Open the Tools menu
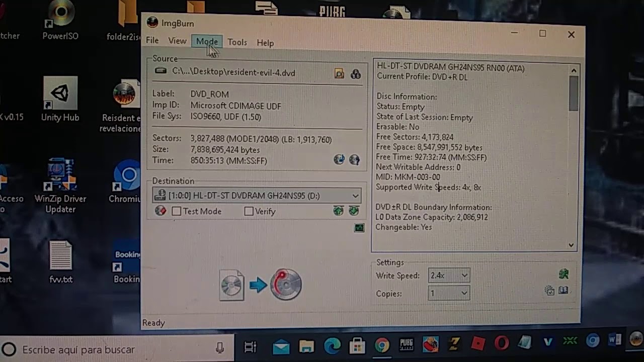The width and height of the screenshot is (644, 362). pyautogui.click(x=237, y=42)
